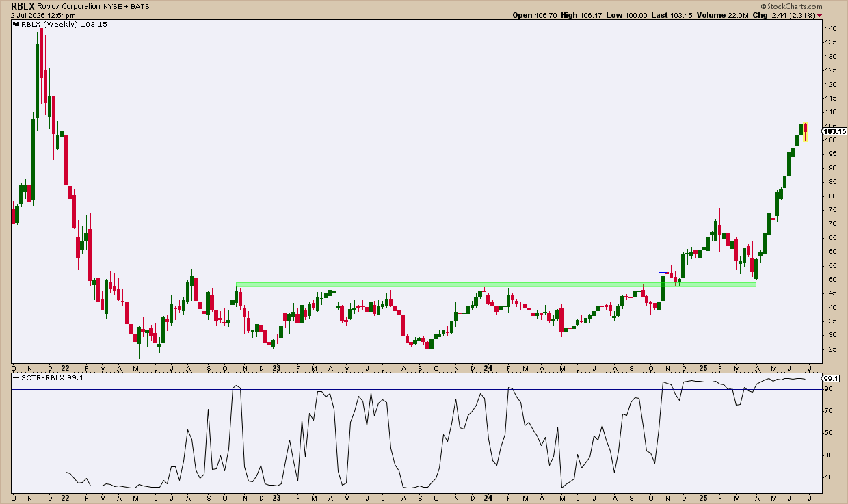Click year label 23 on the price panel date axis

(277, 367)
